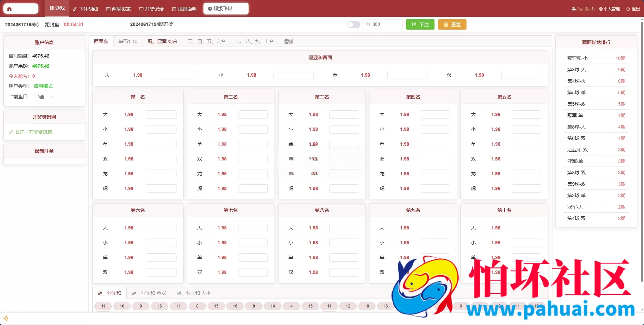Click 第一名 龙 bet input
The image size is (644, 325).
click(161, 174)
